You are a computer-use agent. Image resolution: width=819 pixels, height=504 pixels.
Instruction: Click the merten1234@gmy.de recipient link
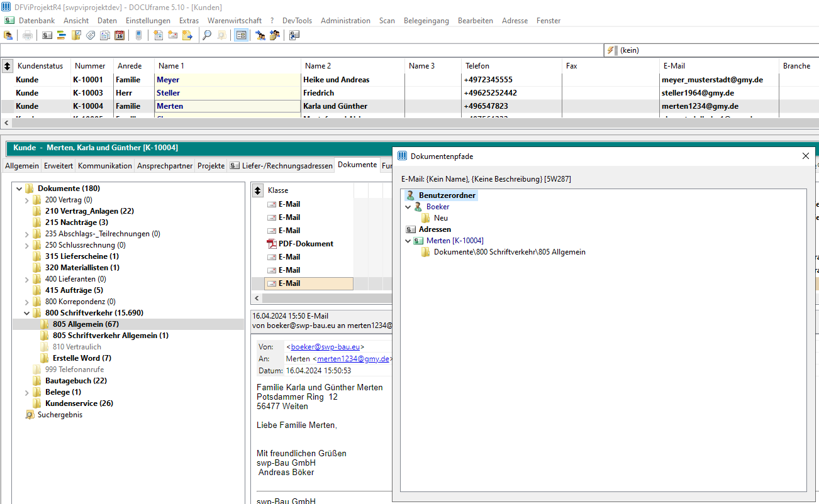(x=354, y=359)
